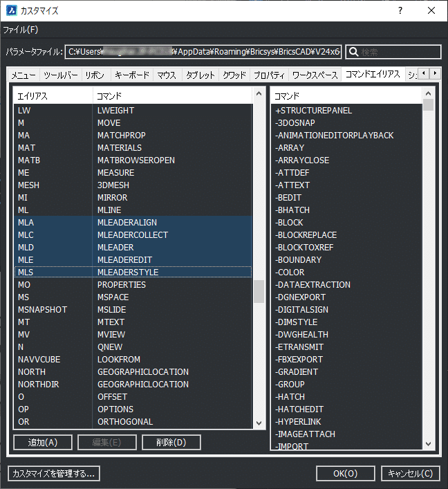448x489 pixels.
Task: Select the MO alias row
Action: tap(133, 285)
